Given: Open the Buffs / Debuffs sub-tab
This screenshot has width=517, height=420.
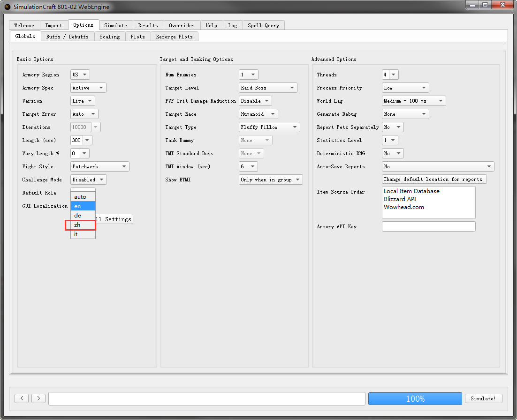Looking at the screenshot, I should (67, 37).
